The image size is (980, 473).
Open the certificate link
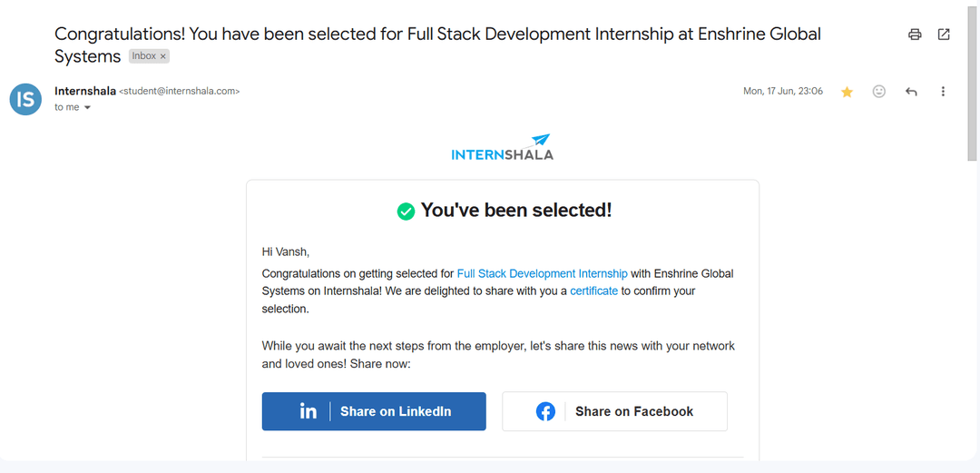593,291
